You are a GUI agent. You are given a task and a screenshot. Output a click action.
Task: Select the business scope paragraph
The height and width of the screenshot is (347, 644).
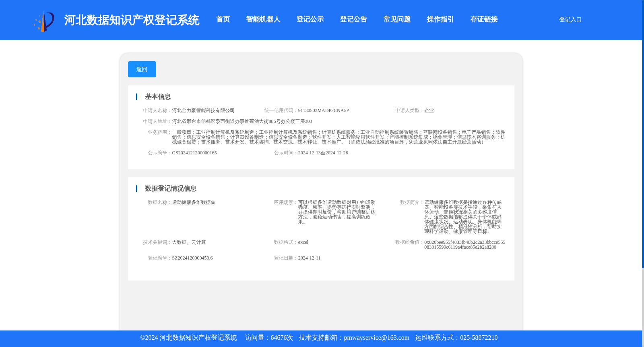[339, 137]
